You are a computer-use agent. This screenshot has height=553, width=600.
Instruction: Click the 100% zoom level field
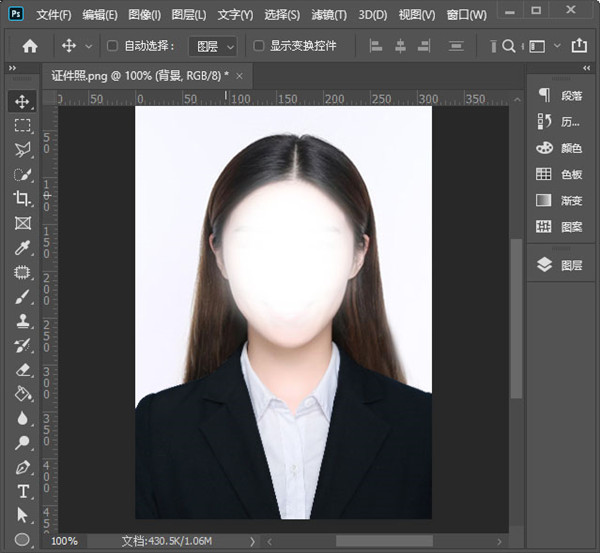click(65, 541)
